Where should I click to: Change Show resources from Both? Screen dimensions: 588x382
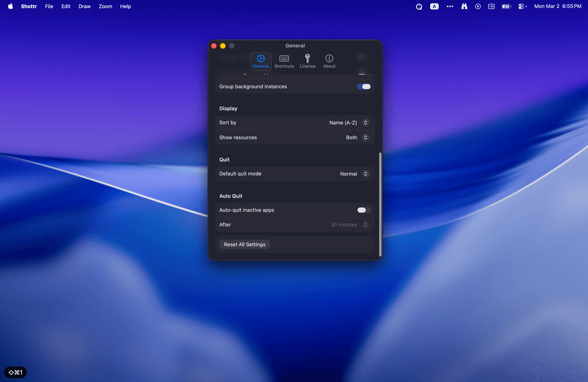click(x=365, y=137)
